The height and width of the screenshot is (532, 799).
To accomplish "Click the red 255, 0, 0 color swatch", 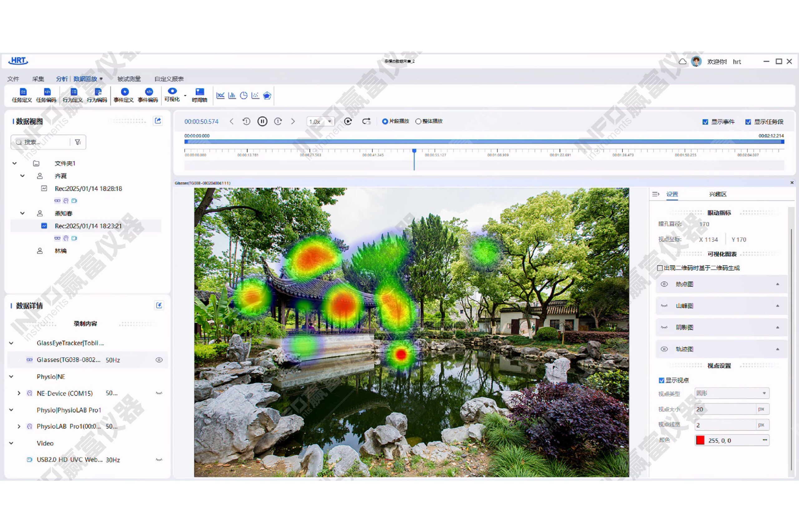I will point(700,440).
